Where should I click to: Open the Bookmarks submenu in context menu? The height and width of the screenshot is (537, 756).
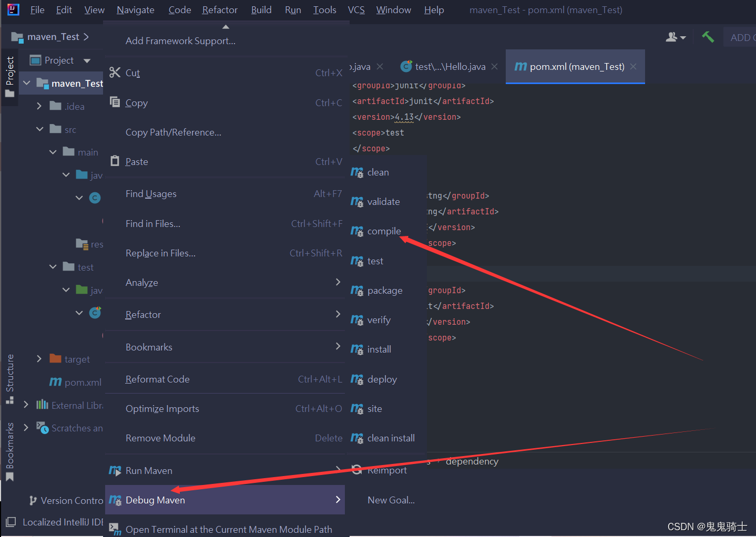tap(225, 347)
